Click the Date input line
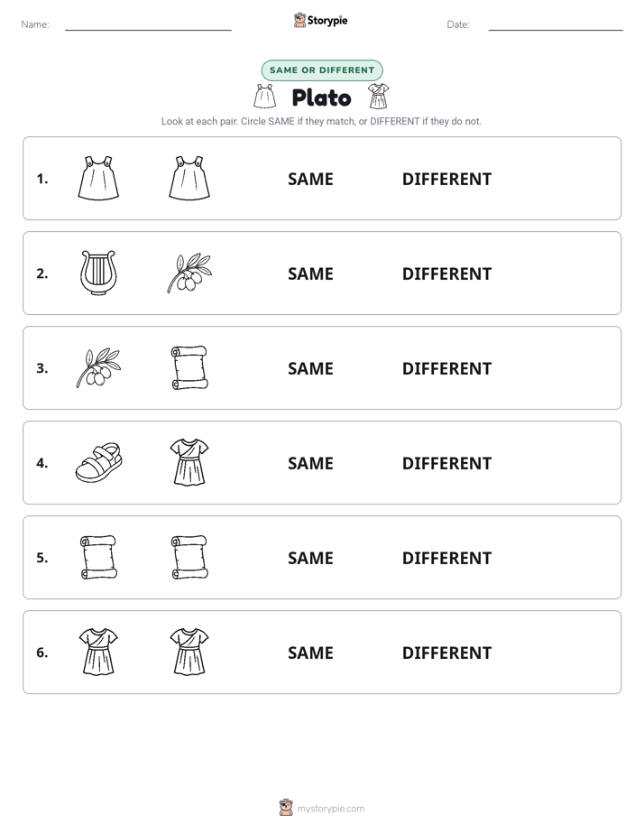The width and height of the screenshot is (644, 834). coord(556,26)
